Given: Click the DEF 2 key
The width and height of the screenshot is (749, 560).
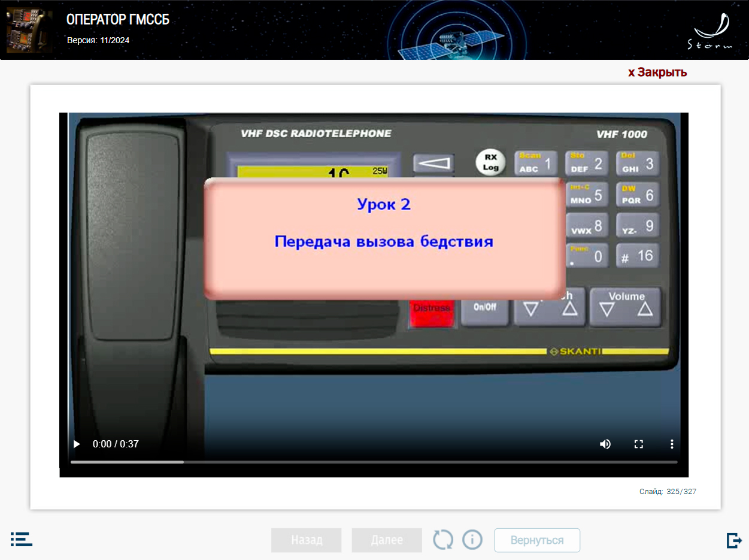Looking at the screenshot, I should [x=587, y=164].
